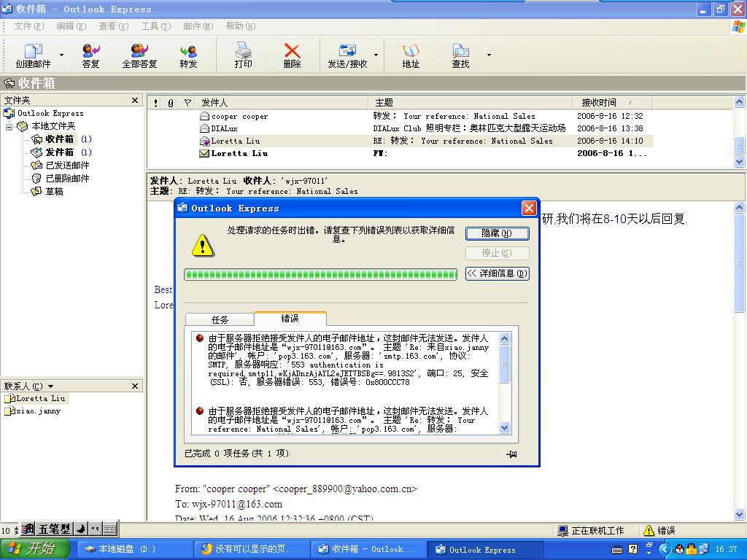Click the 开始 Start button
The width and height of the screenshot is (747, 560).
[x=35, y=549]
